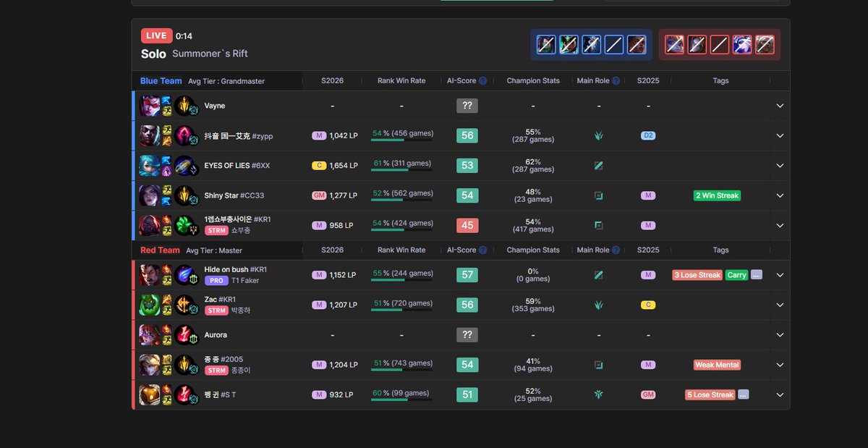
Task: Click champion portrait in 펭귄 #S T row
Action: tap(150, 394)
